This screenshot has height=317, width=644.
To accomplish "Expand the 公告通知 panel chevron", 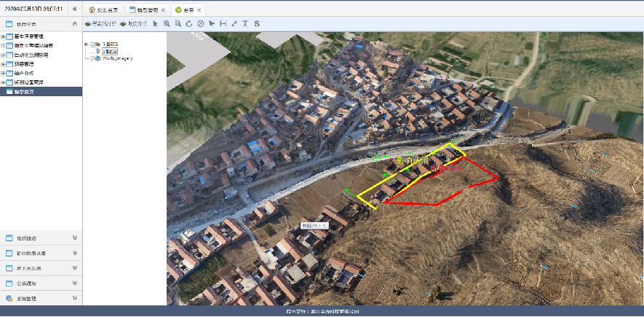I will pyautogui.click(x=75, y=283).
